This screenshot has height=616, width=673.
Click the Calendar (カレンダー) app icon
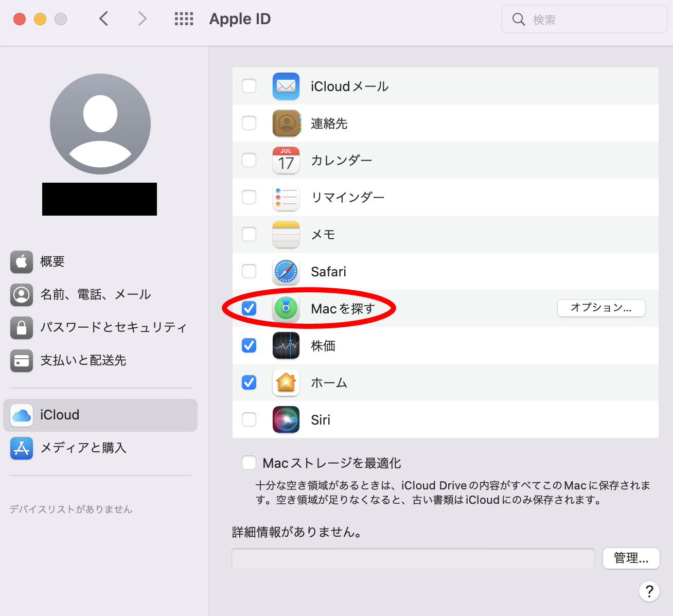coord(286,161)
